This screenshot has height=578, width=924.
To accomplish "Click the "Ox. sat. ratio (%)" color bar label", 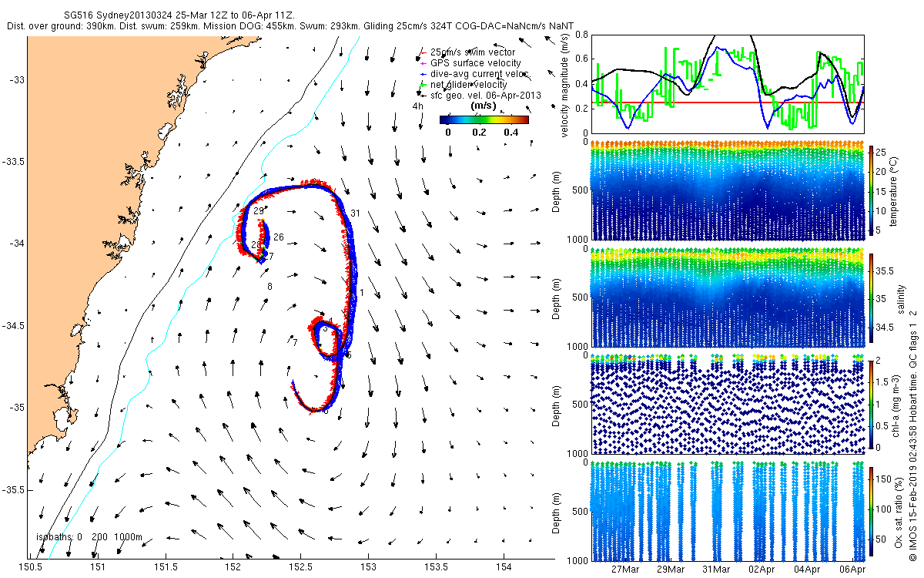I will coord(899,512).
